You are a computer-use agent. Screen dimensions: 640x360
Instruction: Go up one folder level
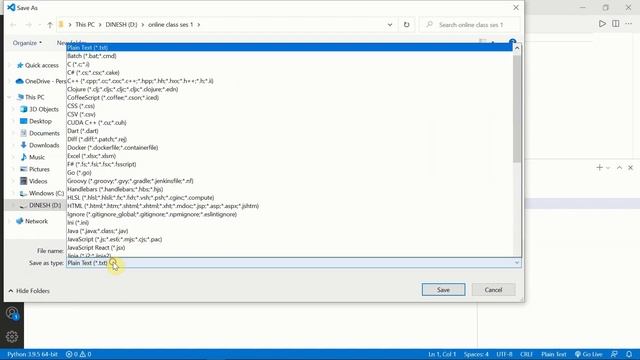click(50, 25)
